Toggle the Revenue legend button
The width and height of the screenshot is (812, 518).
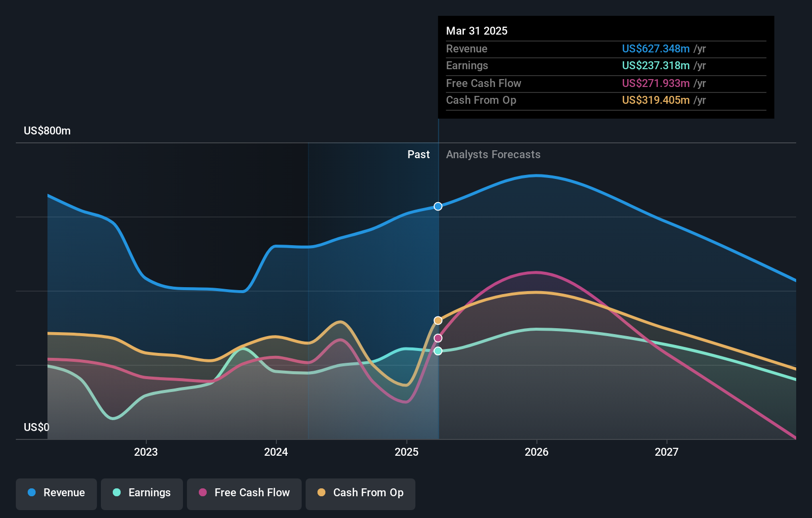pyautogui.click(x=56, y=494)
